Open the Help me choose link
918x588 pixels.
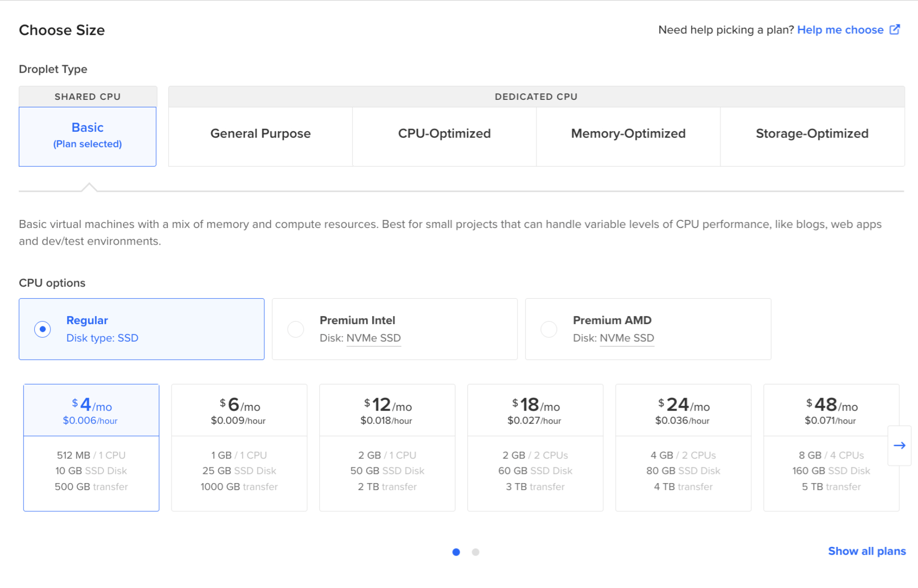(x=840, y=30)
